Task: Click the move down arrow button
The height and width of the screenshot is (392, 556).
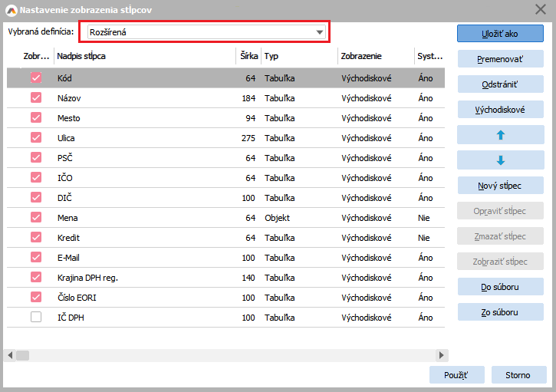Action: (500, 160)
